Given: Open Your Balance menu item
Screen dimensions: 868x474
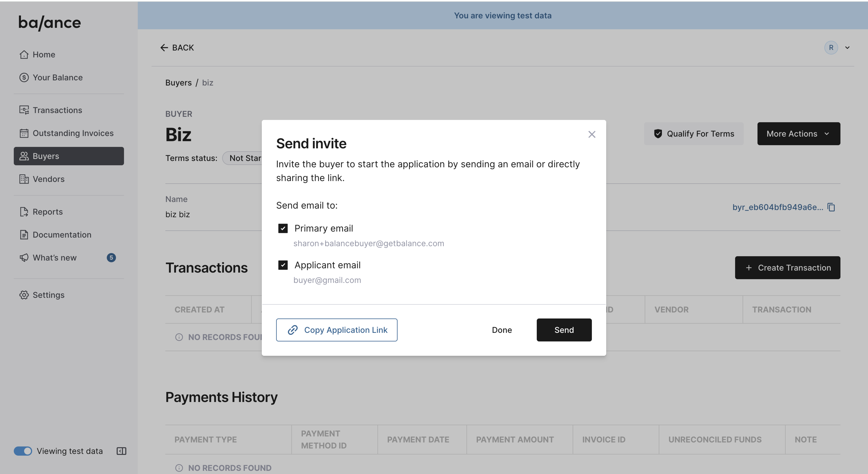Looking at the screenshot, I should tap(69, 77).
